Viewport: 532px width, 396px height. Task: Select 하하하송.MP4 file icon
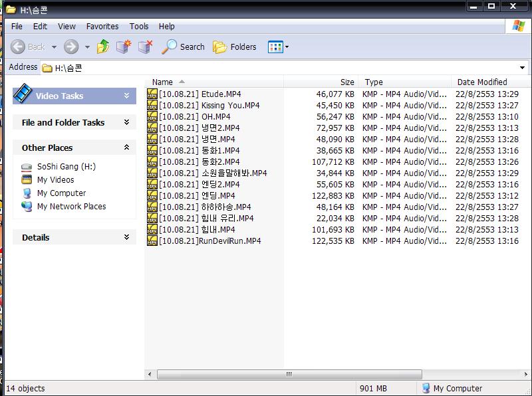[152, 207]
